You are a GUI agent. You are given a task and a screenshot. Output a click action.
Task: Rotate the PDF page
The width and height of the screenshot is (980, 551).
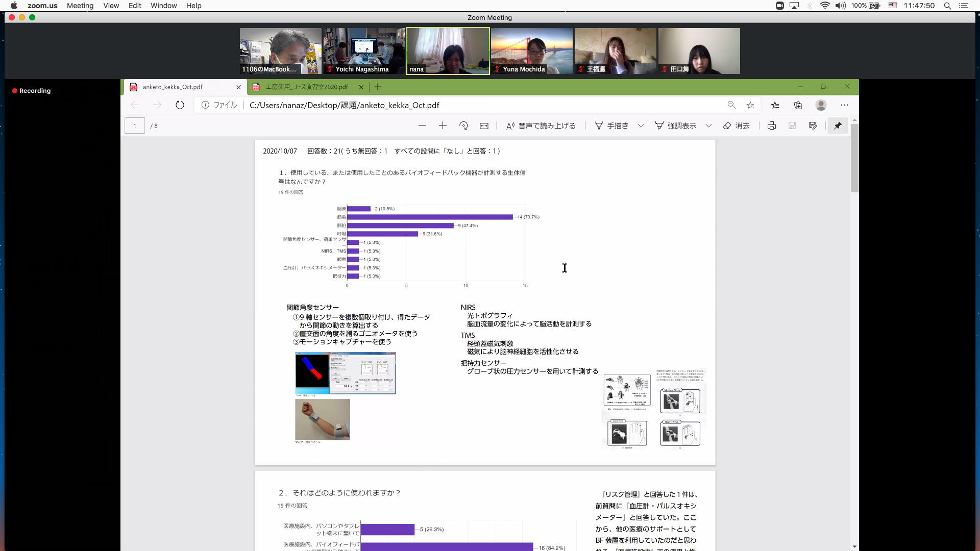pyautogui.click(x=463, y=126)
